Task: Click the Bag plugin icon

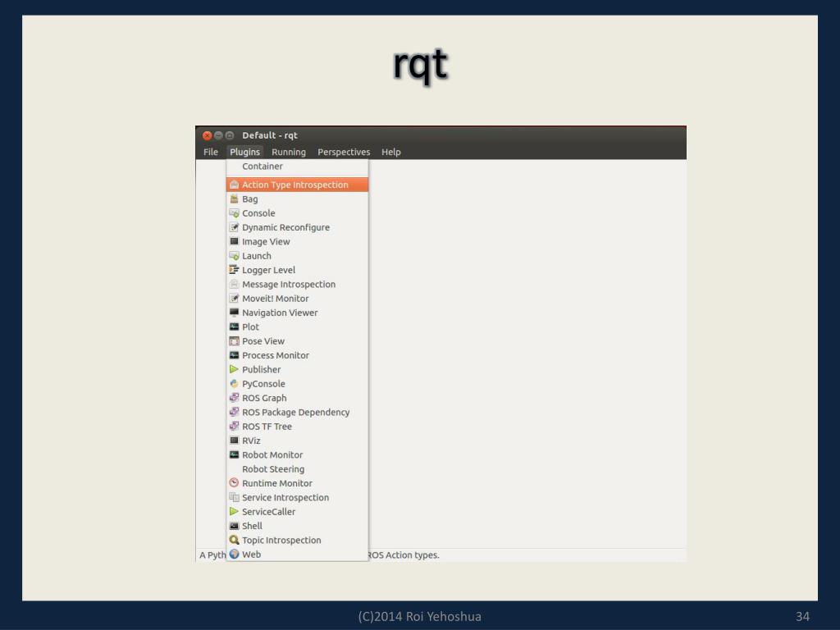Action: (234, 199)
